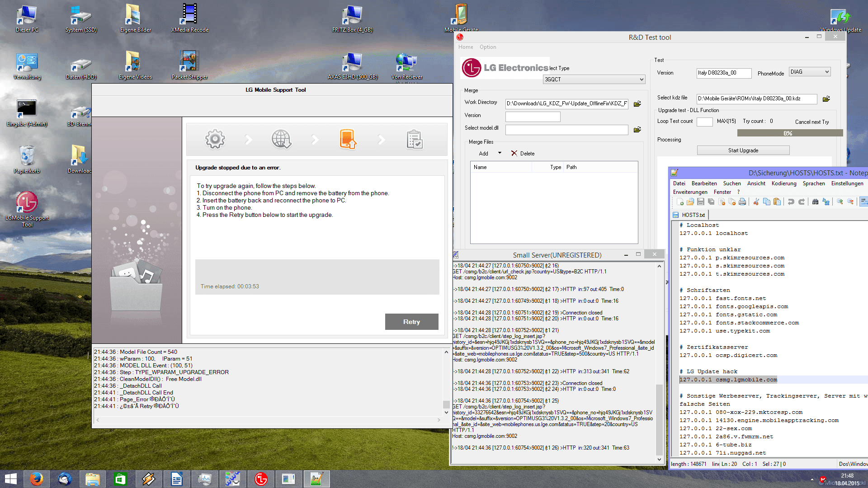Click Delete in Merge Files
This screenshot has height=488, width=868.
point(523,154)
